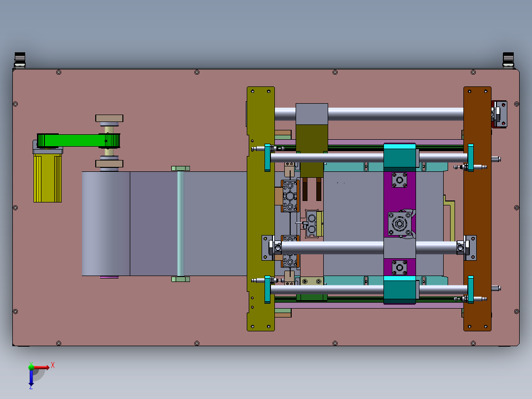Image resolution: width=532 pixels, height=399 pixels.
Task: Select the top-left leveling foot
Action: click(20, 60)
